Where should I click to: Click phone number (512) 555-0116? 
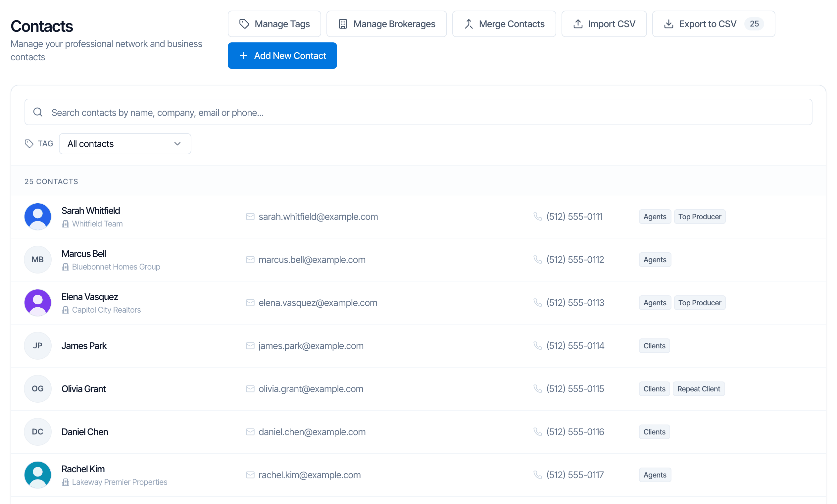pos(575,432)
